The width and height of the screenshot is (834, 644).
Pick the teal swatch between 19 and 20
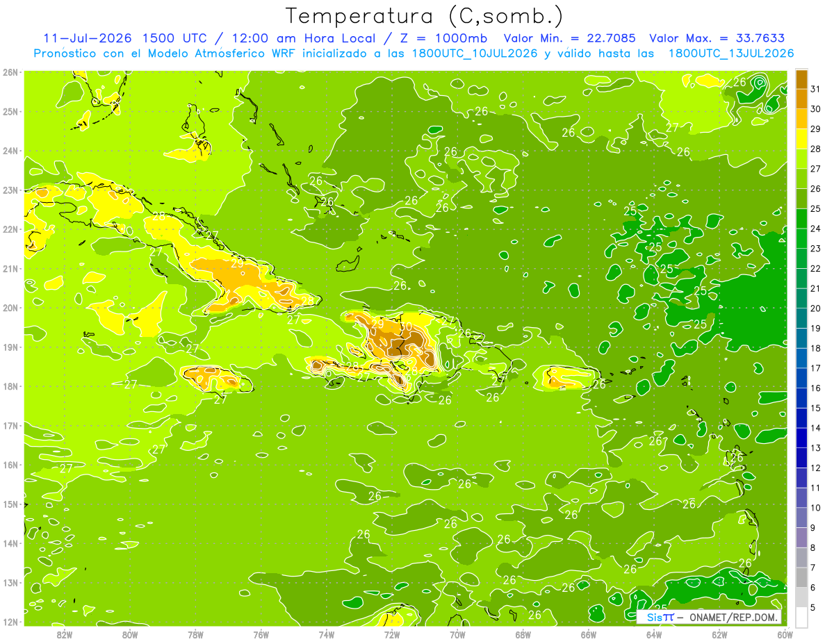point(801,318)
